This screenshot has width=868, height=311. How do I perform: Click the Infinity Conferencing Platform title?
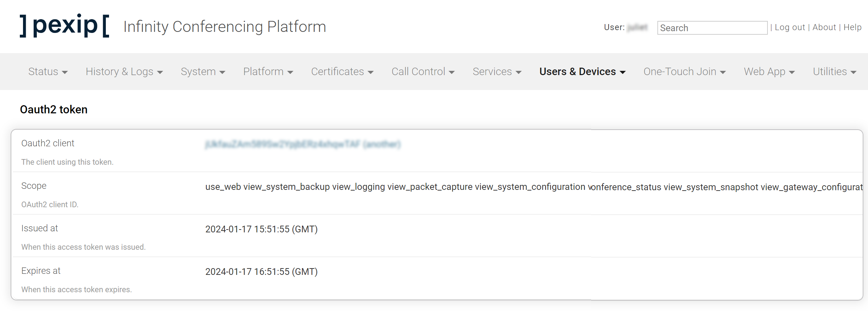pos(224,27)
